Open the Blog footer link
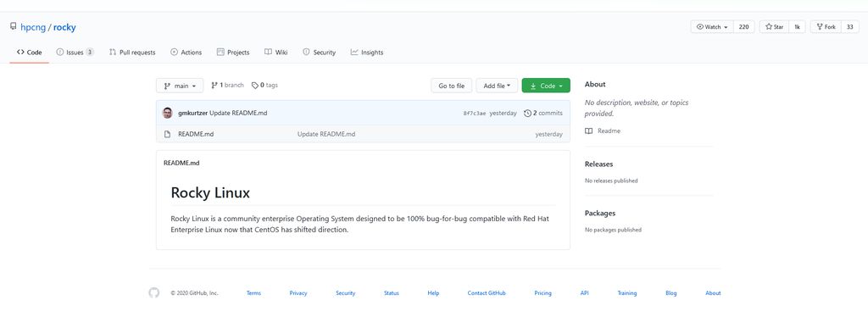868x317 pixels. [x=671, y=293]
